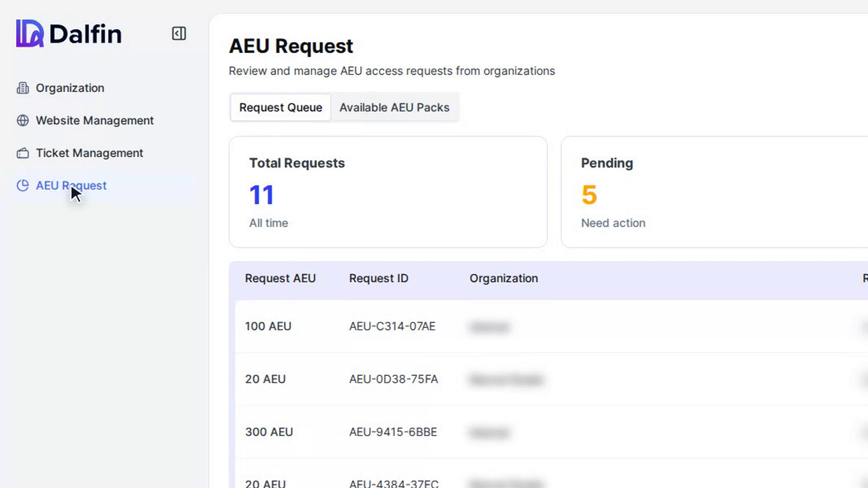The image size is (868, 488).
Task: Select request ID AEU-0D38-75FA
Action: [x=393, y=379]
